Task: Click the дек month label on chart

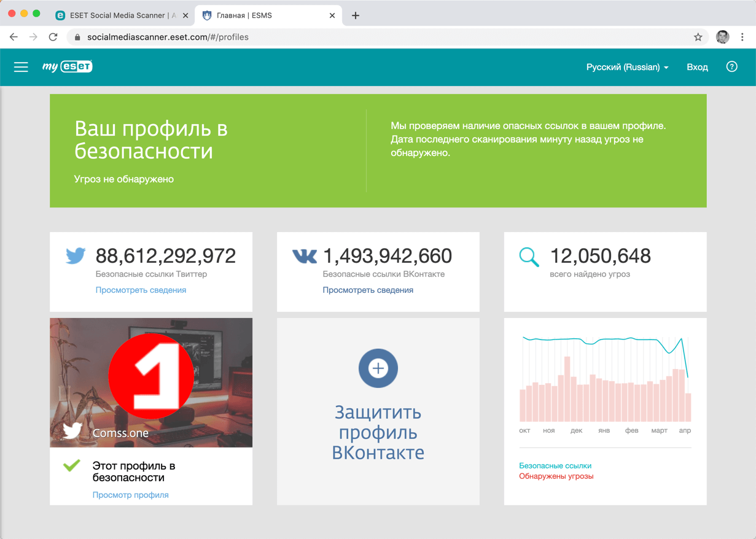Action: (x=576, y=431)
